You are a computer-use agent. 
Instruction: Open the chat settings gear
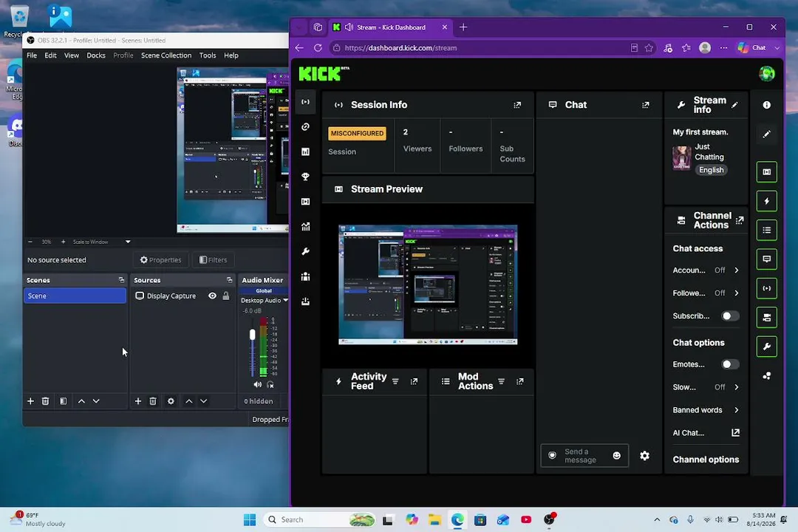coord(644,456)
